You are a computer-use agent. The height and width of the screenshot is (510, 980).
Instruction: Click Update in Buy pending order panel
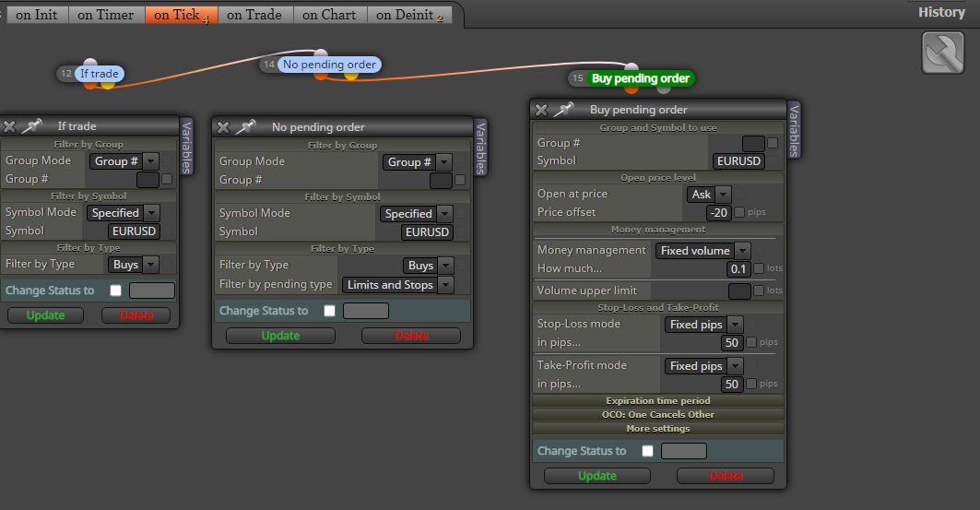click(596, 476)
